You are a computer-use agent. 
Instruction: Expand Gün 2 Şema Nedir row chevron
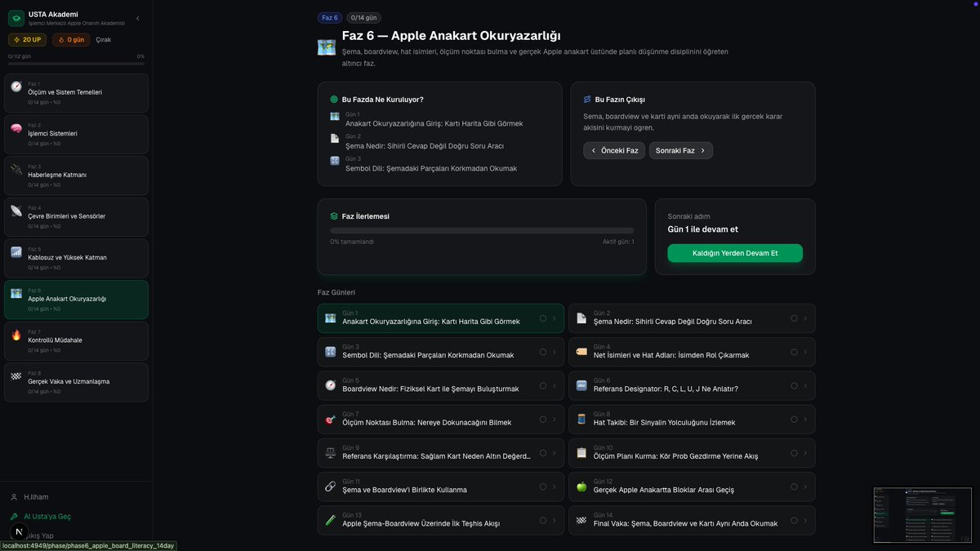click(805, 318)
